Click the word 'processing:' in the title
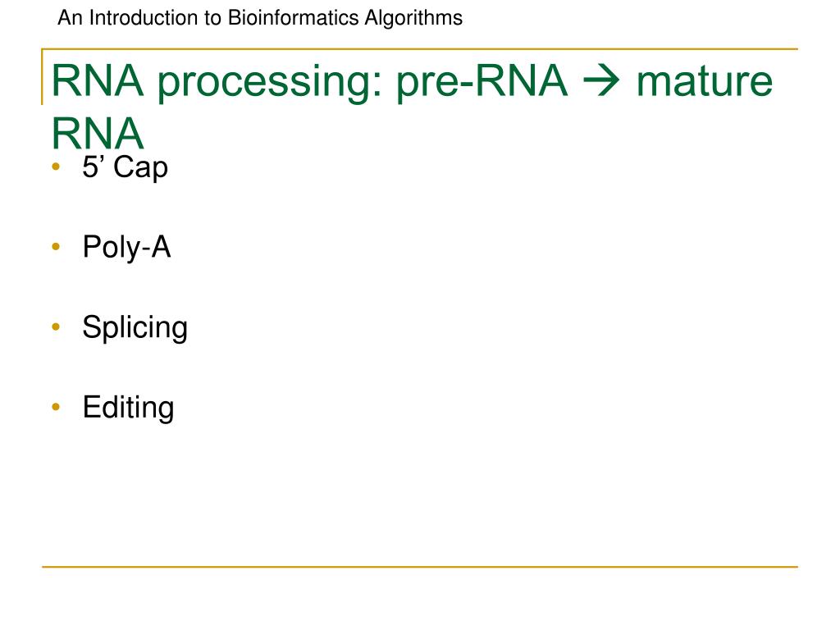840x630 pixels. tap(271, 84)
